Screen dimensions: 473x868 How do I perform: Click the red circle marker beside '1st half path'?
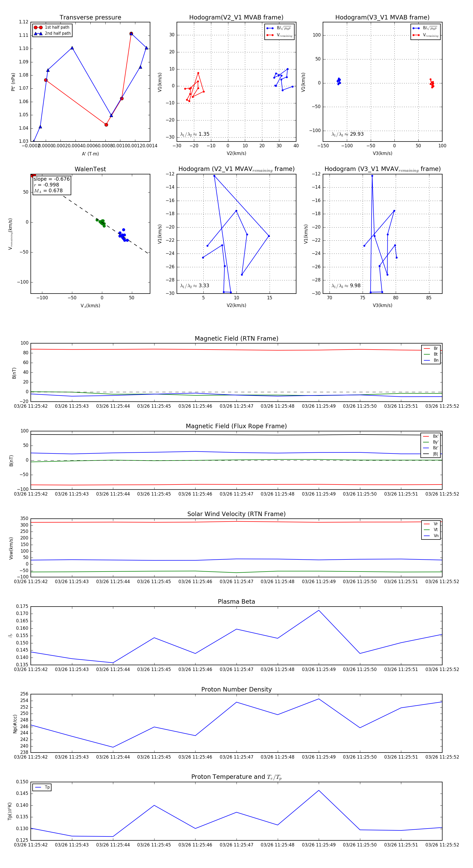[x=38, y=27]
